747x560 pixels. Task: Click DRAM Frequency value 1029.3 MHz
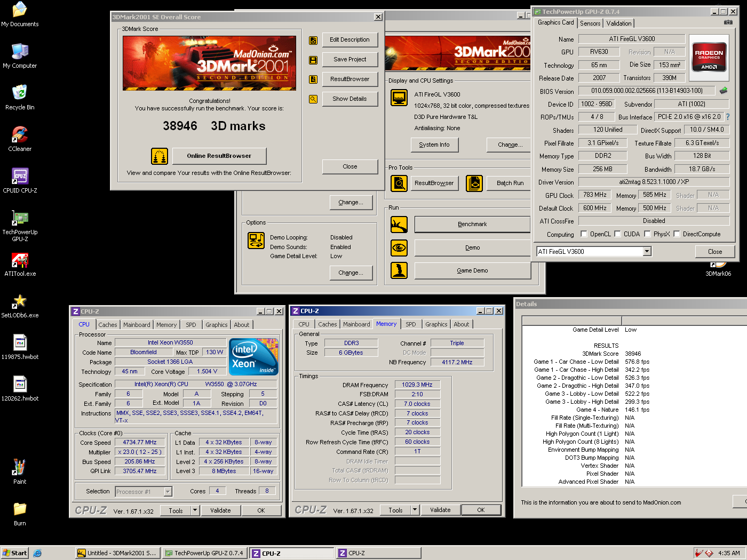click(x=417, y=385)
